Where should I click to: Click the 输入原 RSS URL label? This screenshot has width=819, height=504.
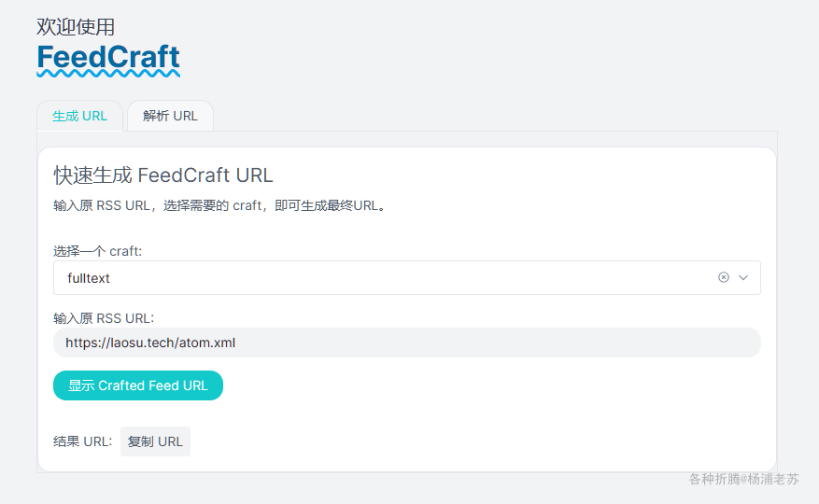pyautogui.click(x=104, y=318)
